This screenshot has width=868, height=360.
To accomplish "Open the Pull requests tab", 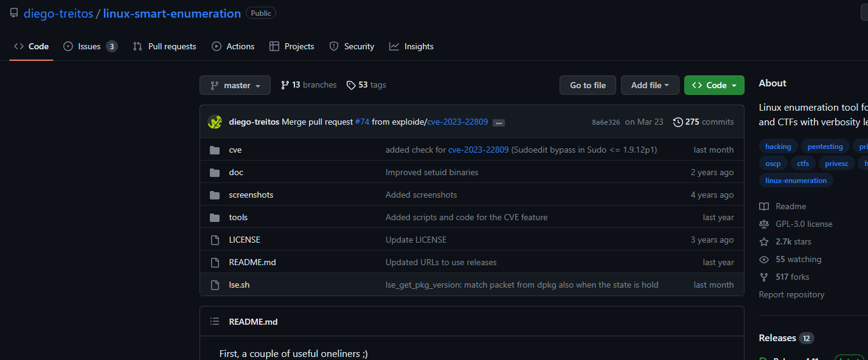I will tap(164, 46).
